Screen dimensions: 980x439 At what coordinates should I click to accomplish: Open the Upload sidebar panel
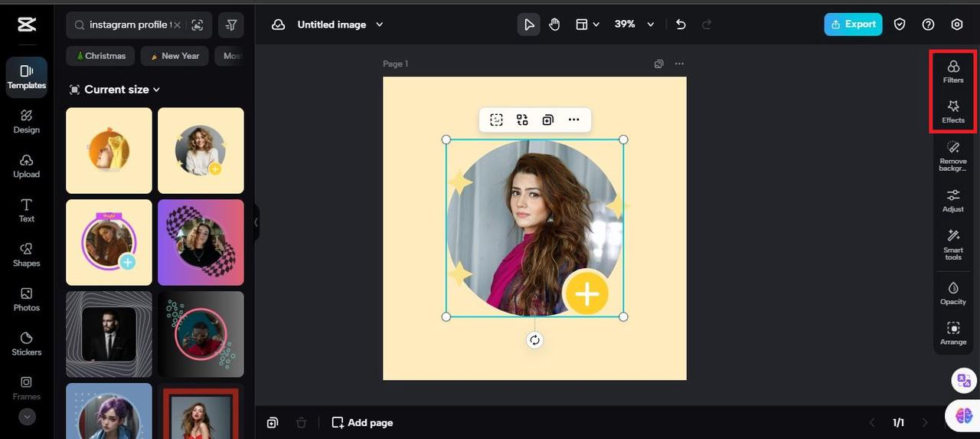pyautogui.click(x=27, y=166)
